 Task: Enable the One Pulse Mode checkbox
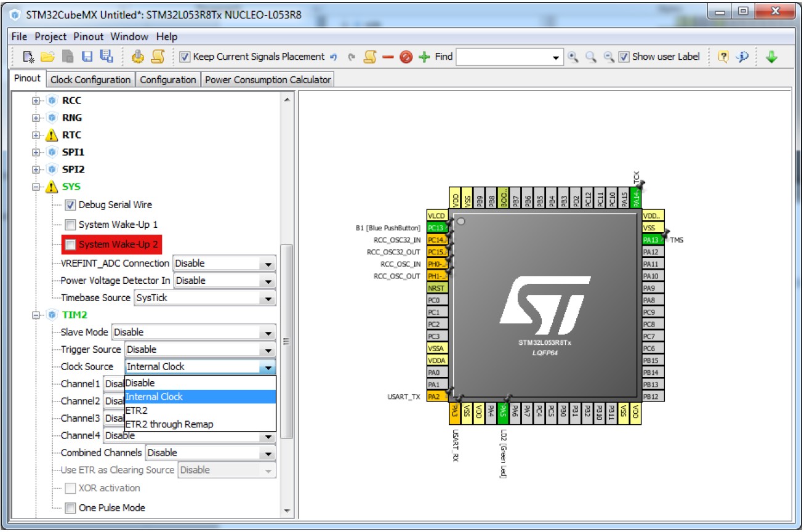coord(71,508)
